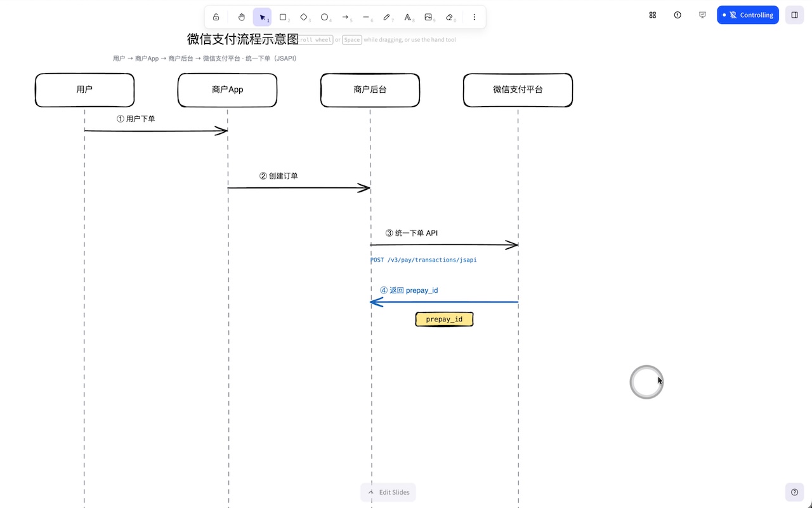The height and width of the screenshot is (508, 812).
Task: Select the Insert image tool
Action: (x=429, y=17)
